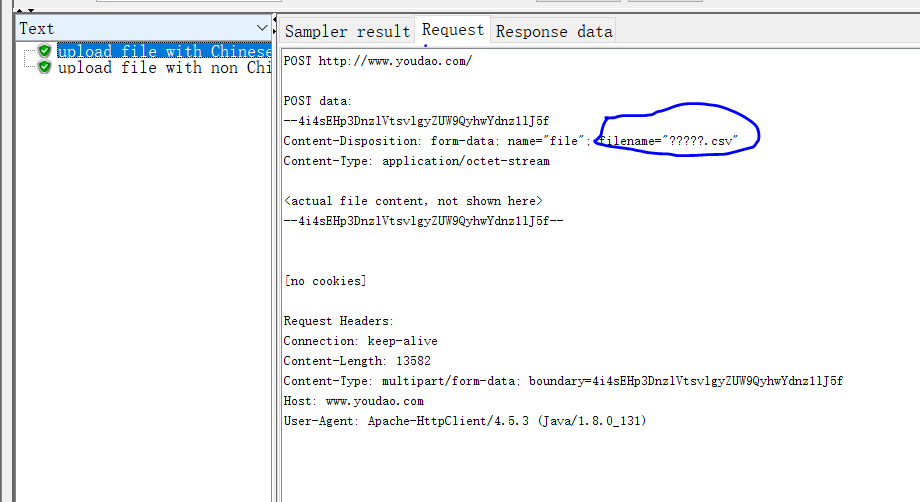Viewport: 920px width, 502px height.
Task: Click the Content-Type: application/octet-stream line
Action: click(416, 161)
